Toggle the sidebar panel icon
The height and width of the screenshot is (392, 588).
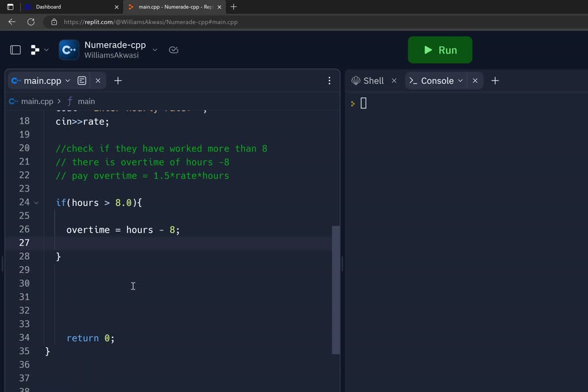pyautogui.click(x=16, y=50)
